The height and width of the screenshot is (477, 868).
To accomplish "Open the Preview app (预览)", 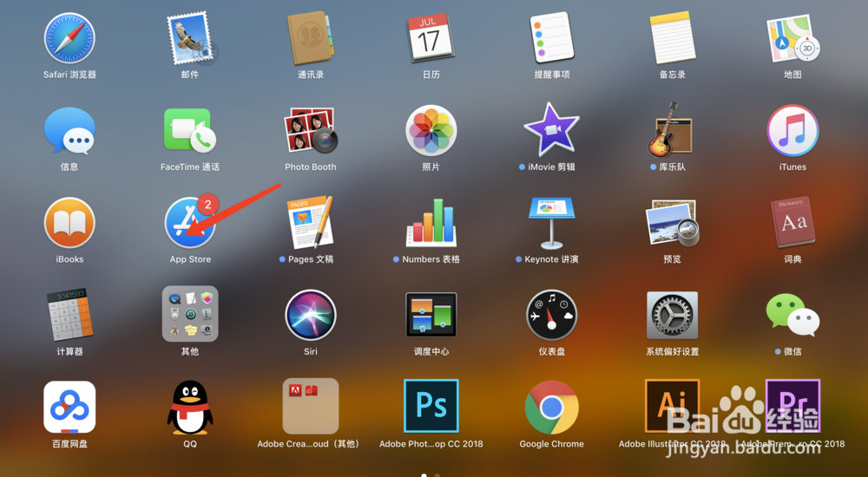I will [672, 222].
